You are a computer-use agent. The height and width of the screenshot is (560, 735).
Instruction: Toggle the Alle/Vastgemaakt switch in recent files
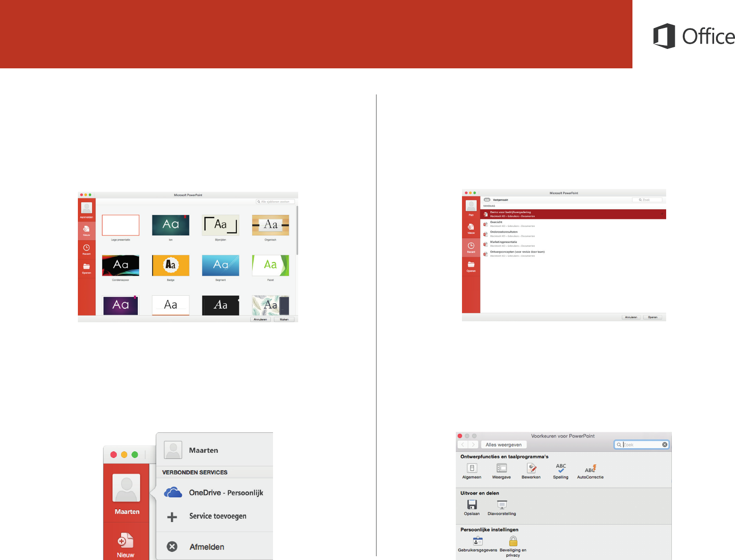point(487,200)
